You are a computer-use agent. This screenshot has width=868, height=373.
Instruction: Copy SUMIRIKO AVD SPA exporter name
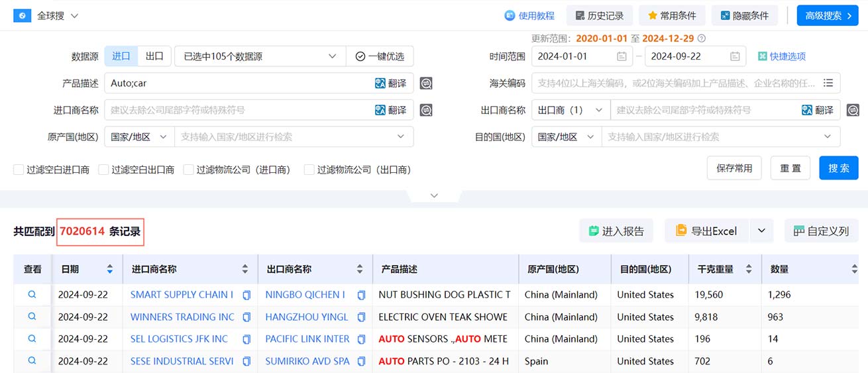pyautogui.click(x=361, y=361)
